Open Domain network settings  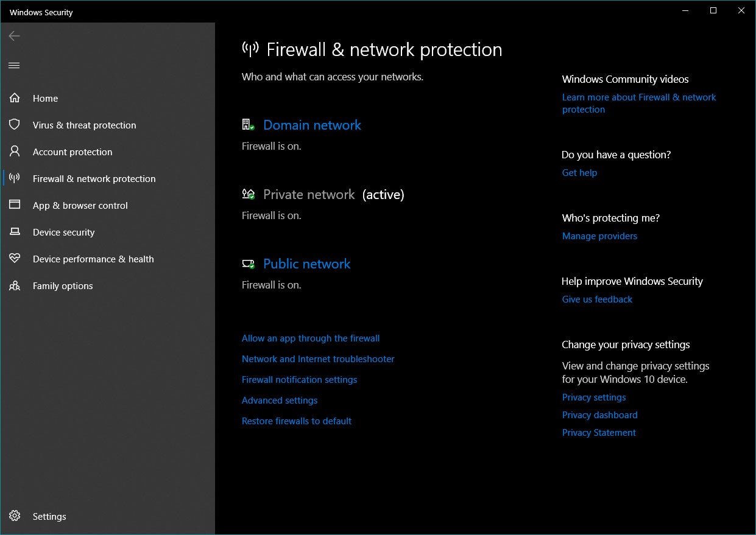(312, 125)
